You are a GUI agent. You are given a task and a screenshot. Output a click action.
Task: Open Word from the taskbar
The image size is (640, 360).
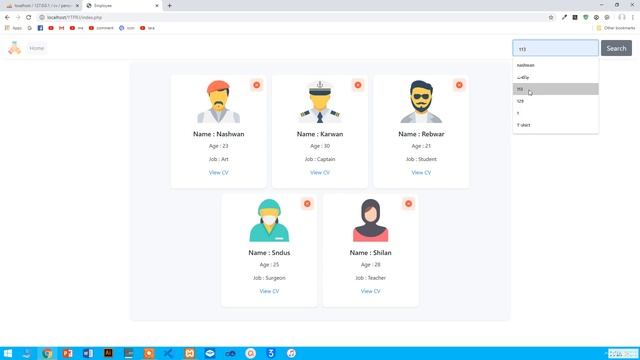pos(88,353)
